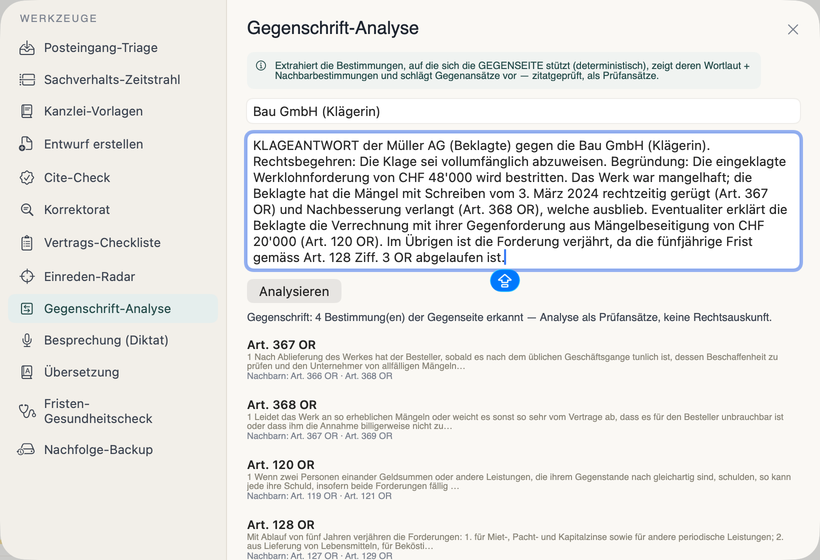Click the Besprechung microphone icon
This screenshot has width=820, height=560.
[x=27, y=340]
